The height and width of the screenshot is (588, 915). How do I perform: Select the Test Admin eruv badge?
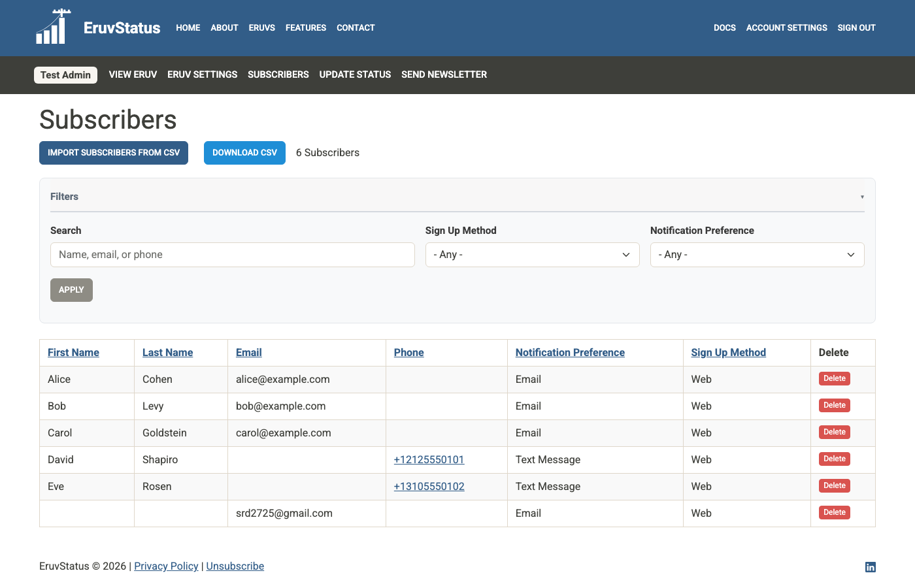(65, 75)
